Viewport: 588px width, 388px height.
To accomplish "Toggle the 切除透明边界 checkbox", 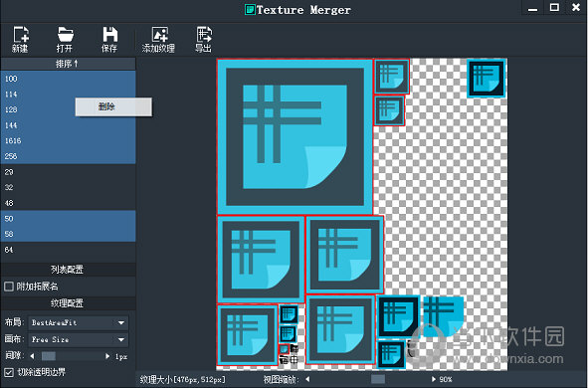I will pos(9,372).
